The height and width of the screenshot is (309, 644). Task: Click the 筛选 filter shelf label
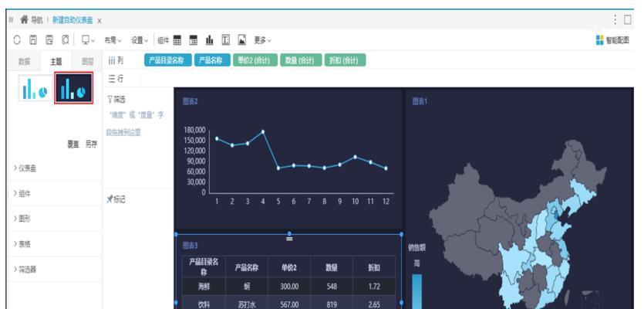pos(116,100)
